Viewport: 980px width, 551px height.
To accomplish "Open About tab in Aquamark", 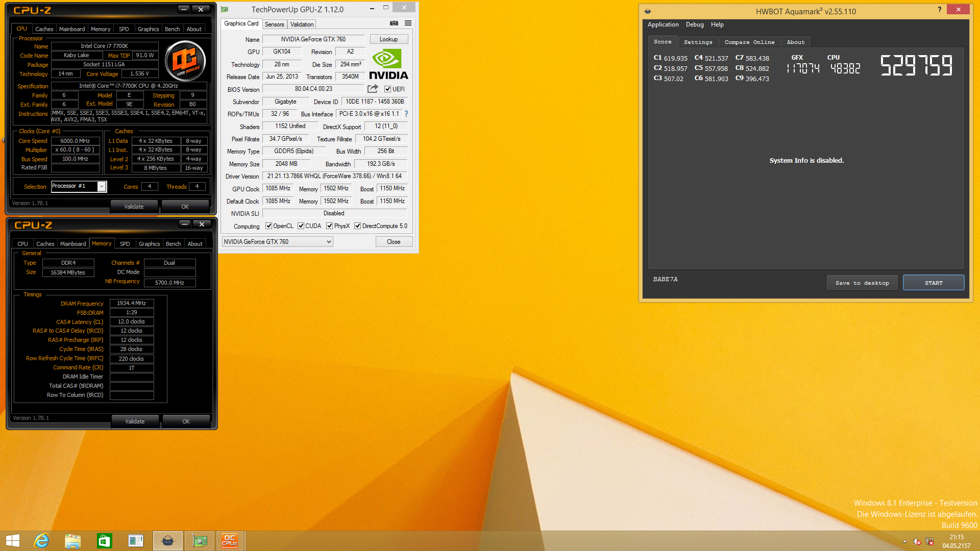I will click(x=795, y=42).
